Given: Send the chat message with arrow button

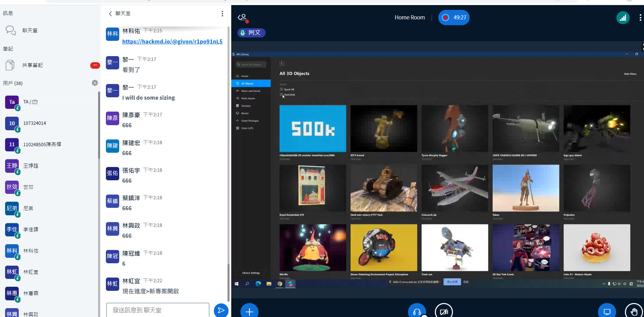Looking at the screenshot, I should click(x=221, y=310).
